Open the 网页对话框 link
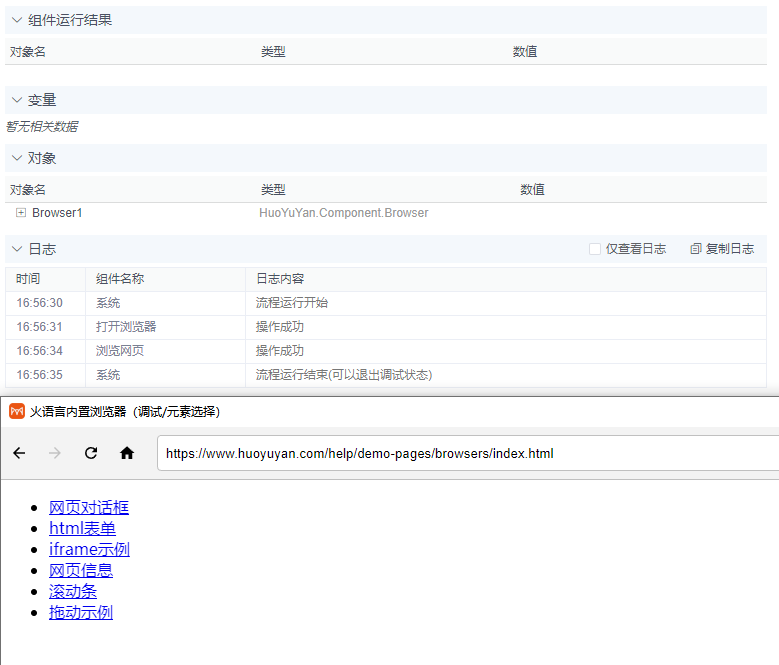779x665 pixels. pos(89,507)
